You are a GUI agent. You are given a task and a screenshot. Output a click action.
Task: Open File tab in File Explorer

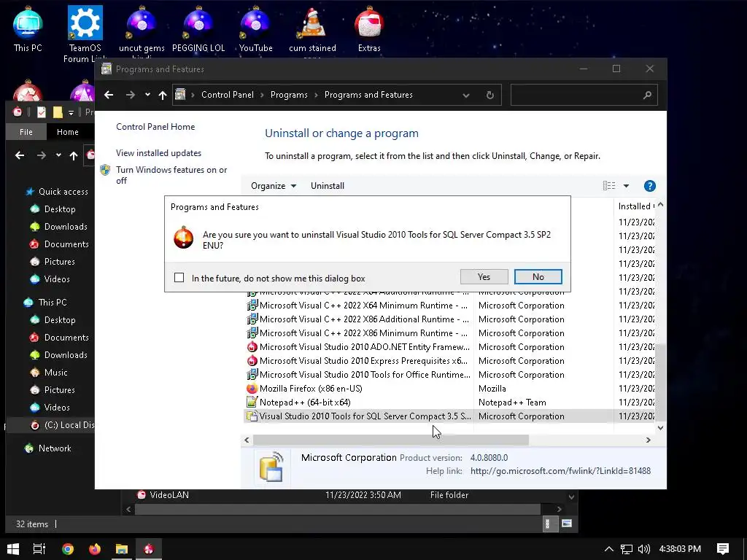coord(26,132)
